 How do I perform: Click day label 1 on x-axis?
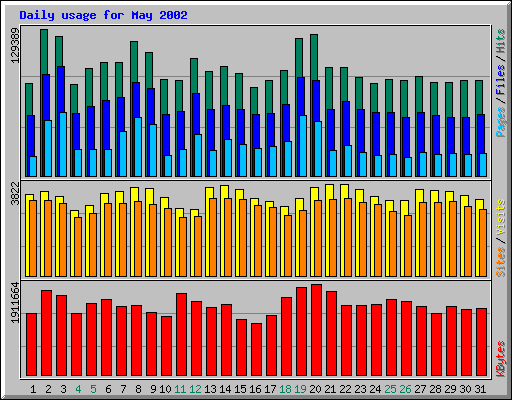point(33,389)
